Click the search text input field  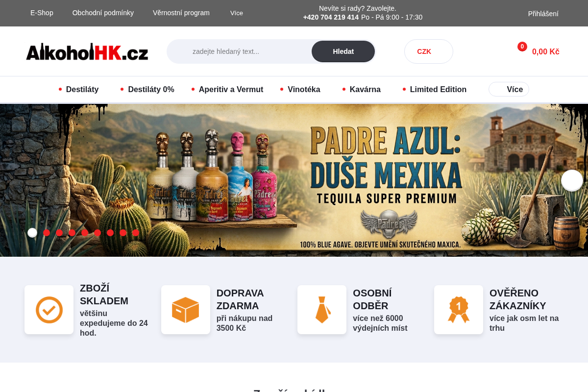(x=239, y=51)
